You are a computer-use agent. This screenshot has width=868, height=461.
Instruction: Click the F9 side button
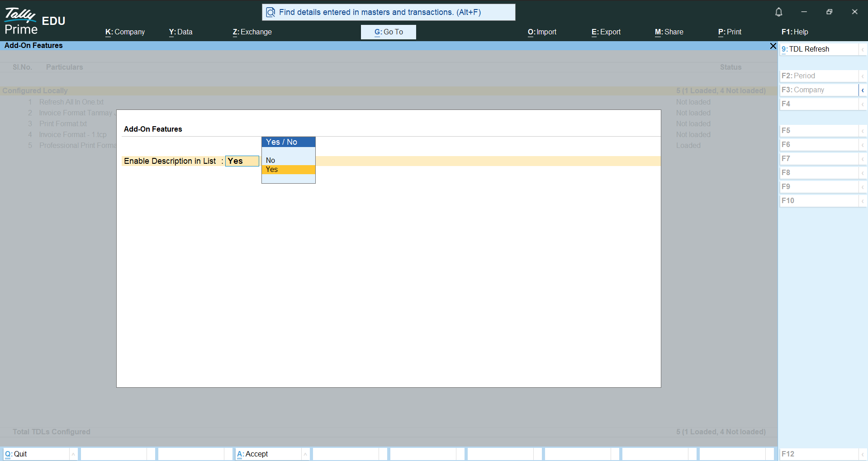819,187
